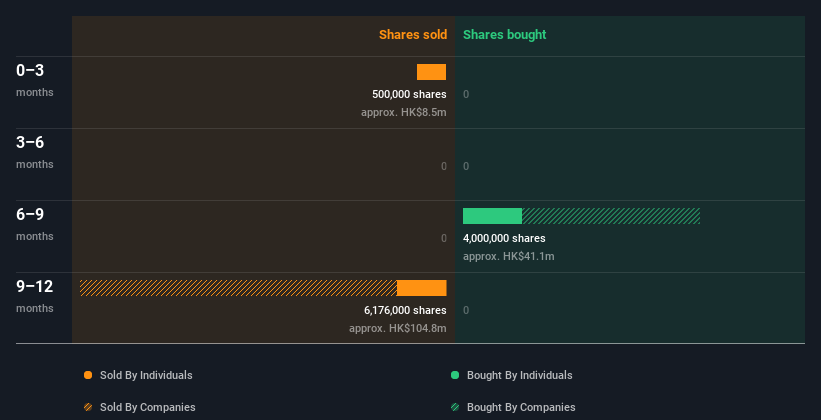Click the 4,000,000 shares value

[504, 238]
